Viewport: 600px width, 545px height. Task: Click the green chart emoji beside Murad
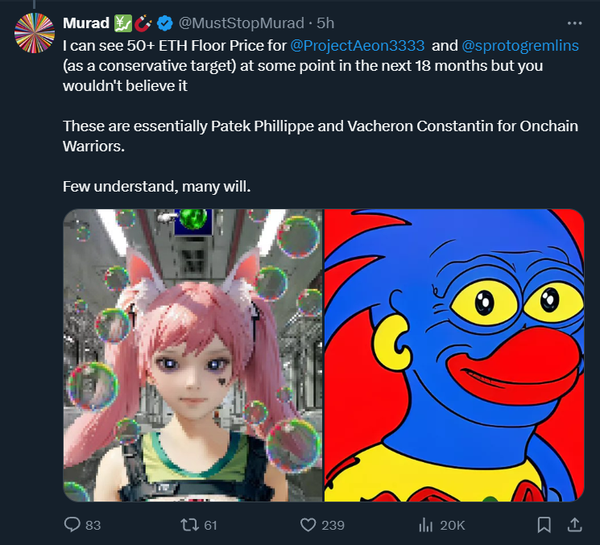pyautogui.click(x=124, y=22)
